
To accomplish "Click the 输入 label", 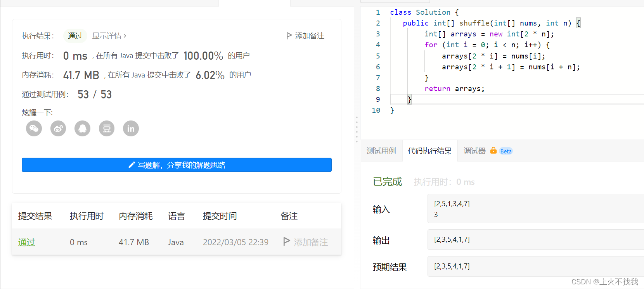I will point(381,209).
